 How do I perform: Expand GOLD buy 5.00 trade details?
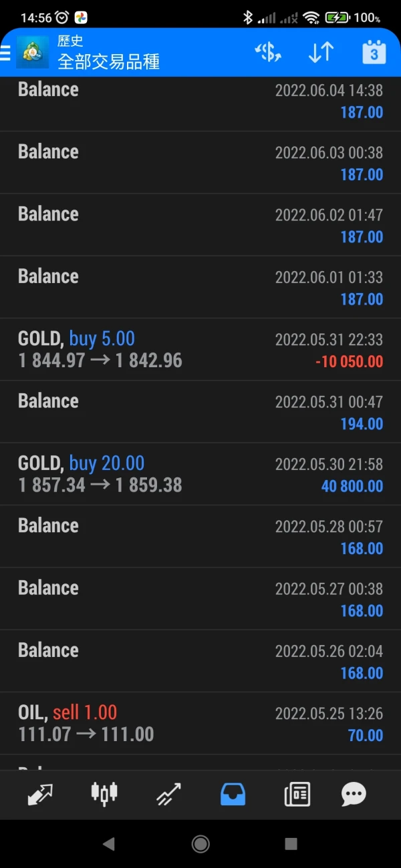click(200, 350)
